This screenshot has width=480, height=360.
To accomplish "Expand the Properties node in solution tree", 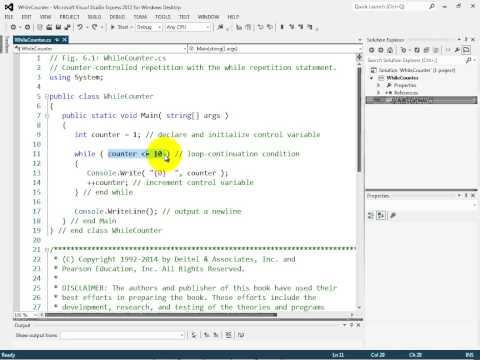I will tap(378, 85).
